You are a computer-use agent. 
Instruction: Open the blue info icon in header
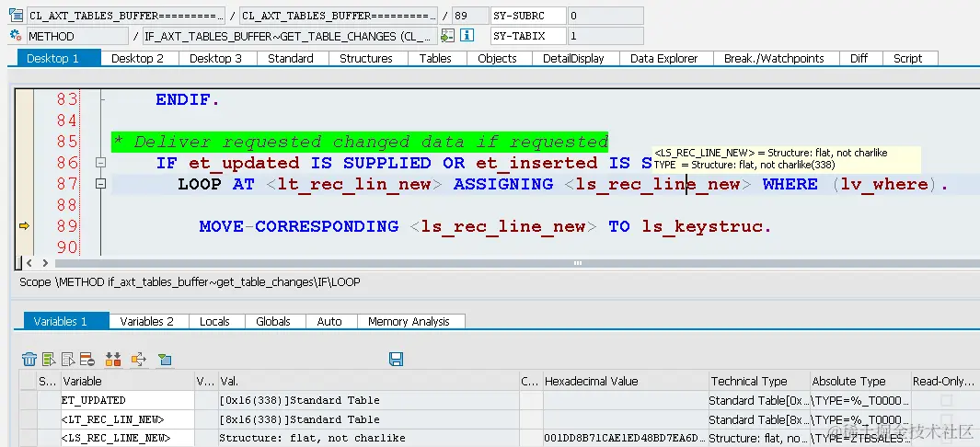coord(467,36)
